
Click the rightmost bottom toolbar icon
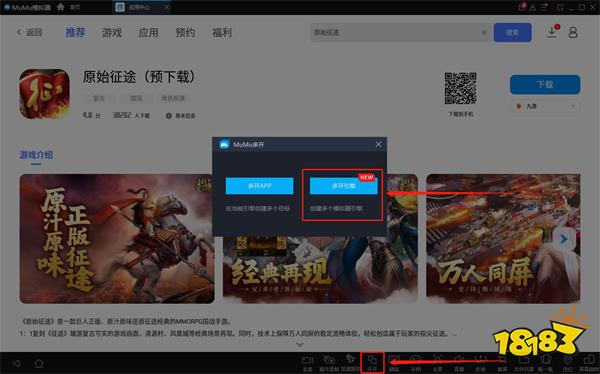click(590, 363)
